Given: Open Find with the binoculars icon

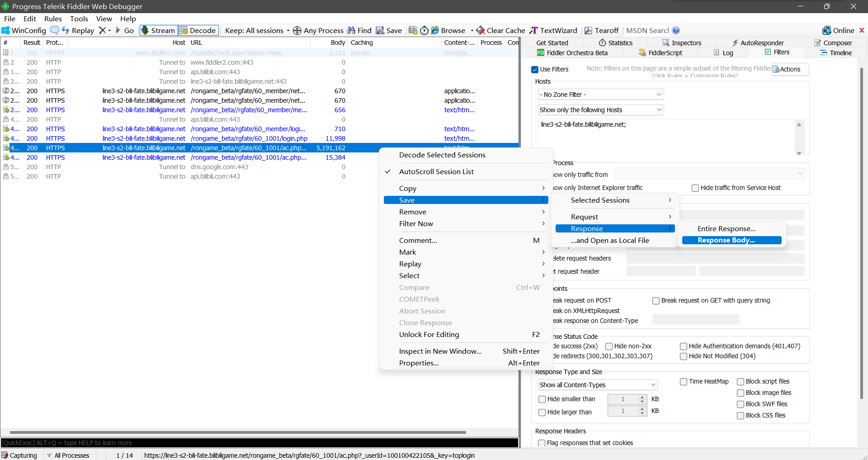Looking at the screenshot, I should coord(359,30).
